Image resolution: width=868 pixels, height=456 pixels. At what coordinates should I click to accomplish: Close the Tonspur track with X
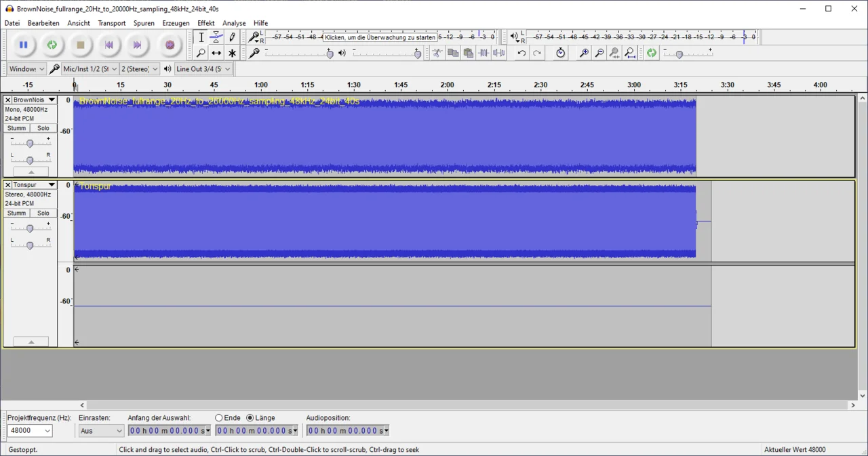[x=8, y=185]
